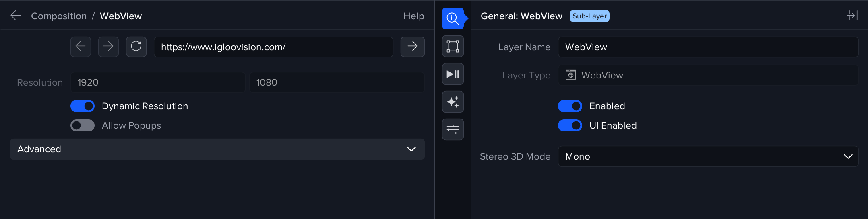Open the sliders settings tab
The image size is (868, 219).
453,129
